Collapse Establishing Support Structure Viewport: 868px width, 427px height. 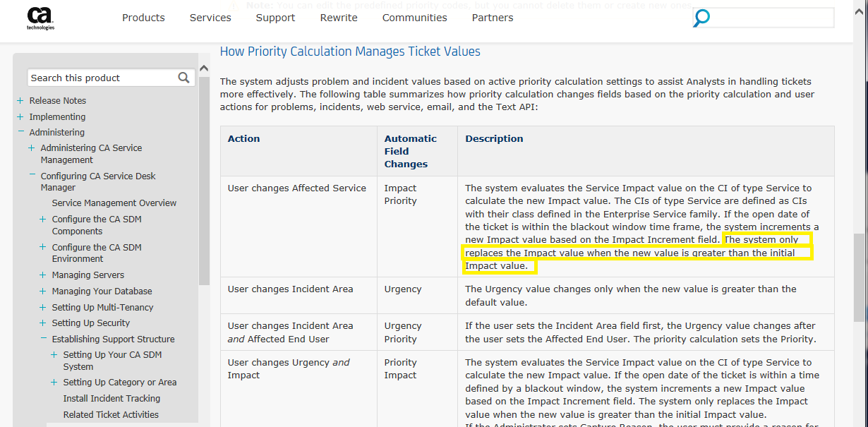tap(42, 339)
